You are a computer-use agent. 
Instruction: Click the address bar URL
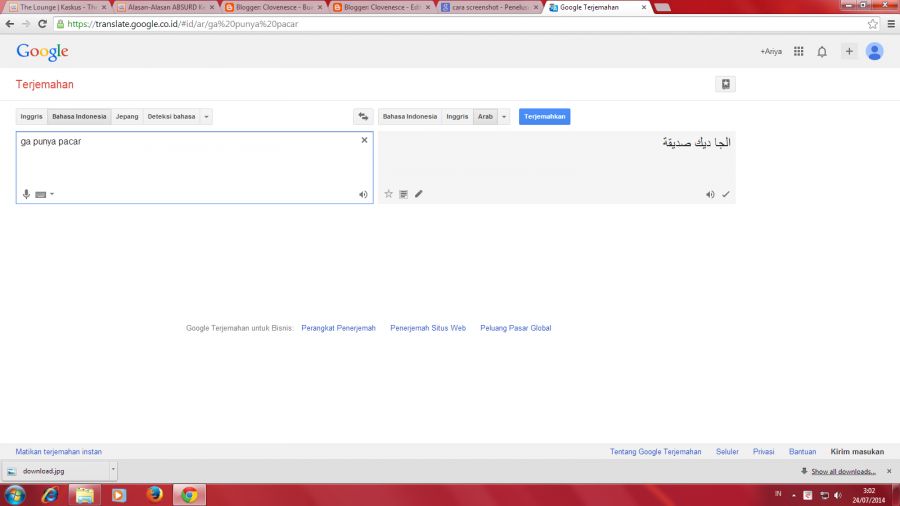(183, 24)
